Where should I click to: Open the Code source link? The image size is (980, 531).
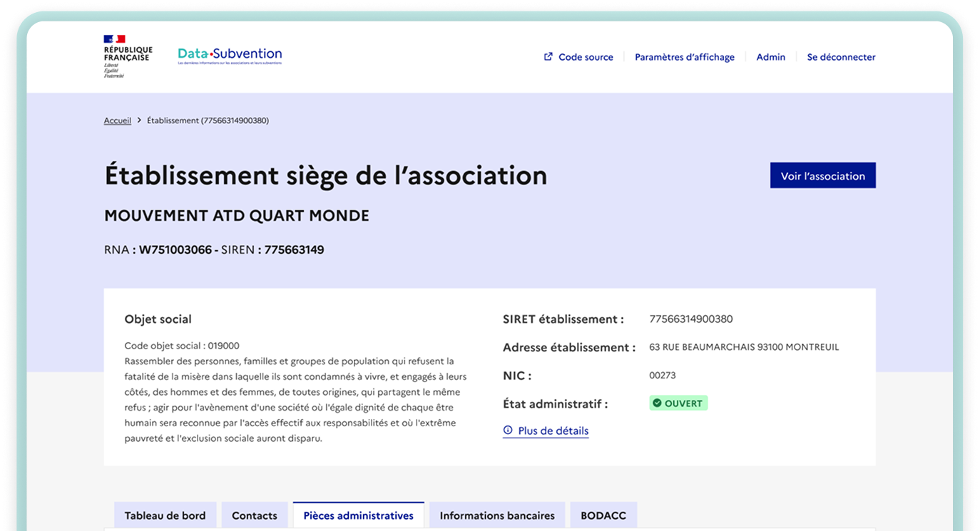tap(585, 57)
